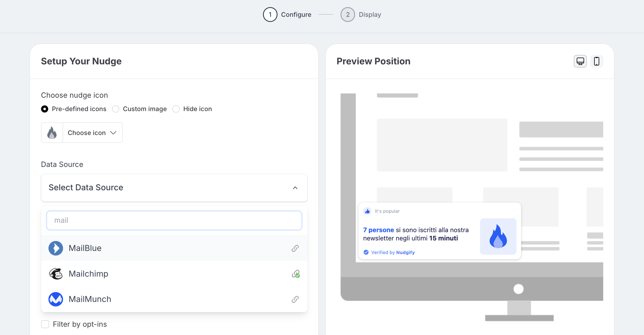The width and height of the screenshot is (644, 335).
Task: Click the MailBlue link icon
Action: pyautogui.click(x=295, y=248)
